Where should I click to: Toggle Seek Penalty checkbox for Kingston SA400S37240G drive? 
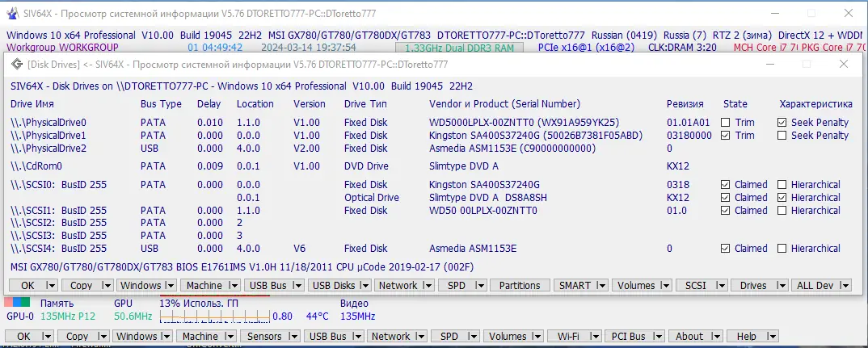tap(782, 135)
